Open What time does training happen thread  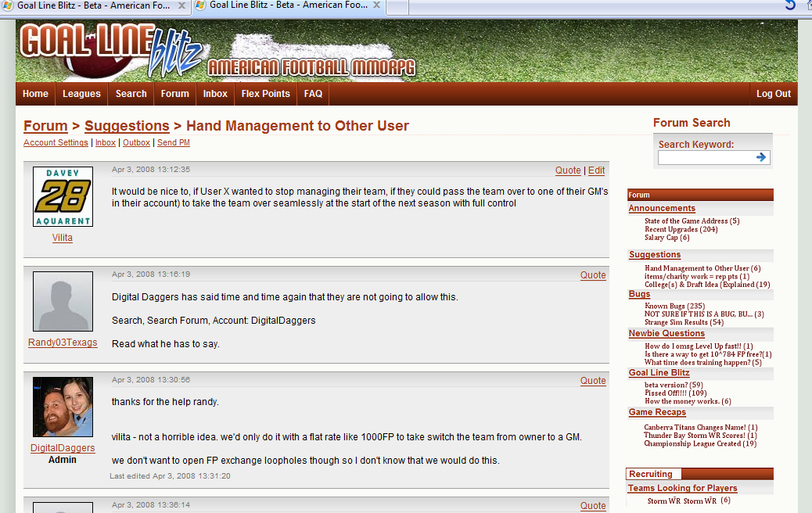702,362
